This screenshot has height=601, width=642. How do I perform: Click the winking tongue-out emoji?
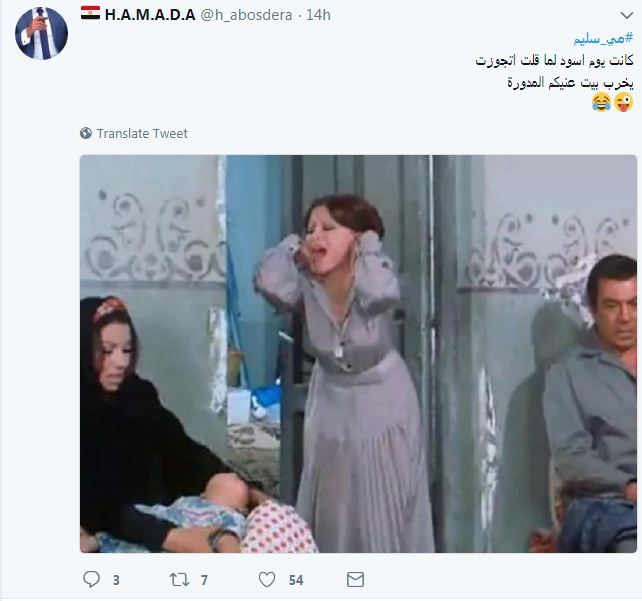point(623,102)
